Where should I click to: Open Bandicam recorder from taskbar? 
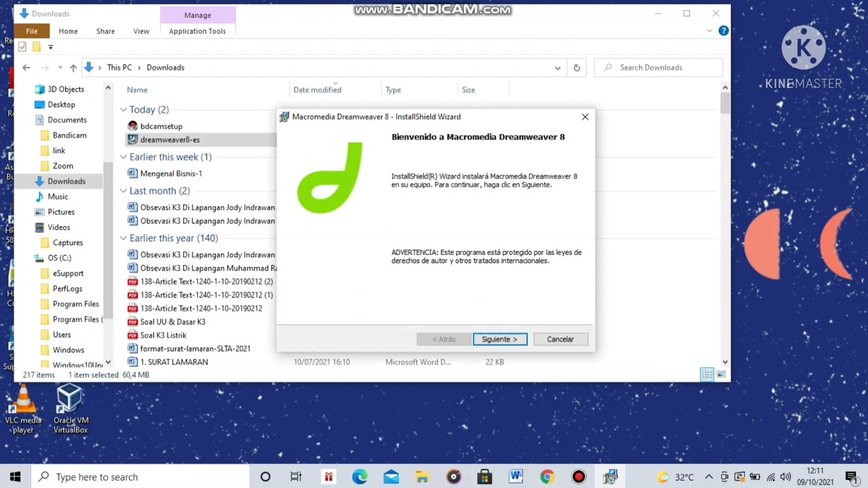[x=578, y=477]
